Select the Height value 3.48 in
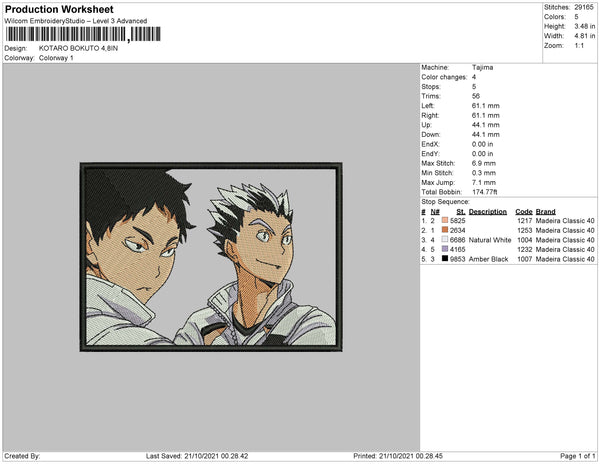Screen dimensions: 600x464 [585, 26]
